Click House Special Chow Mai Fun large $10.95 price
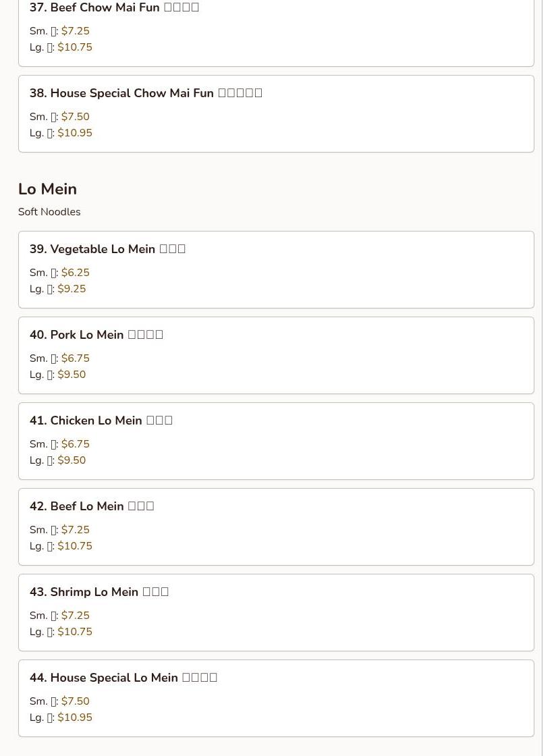 click(75, 133)
